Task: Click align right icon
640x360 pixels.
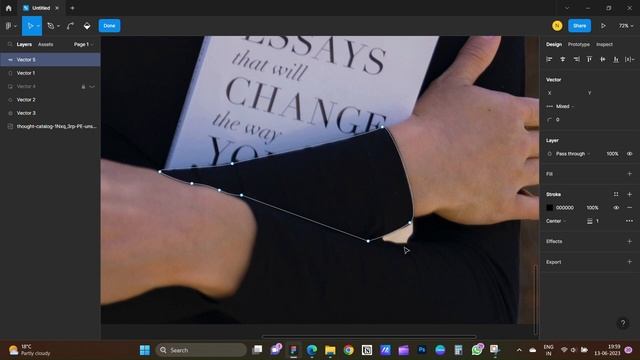Action: click(576, 60)
